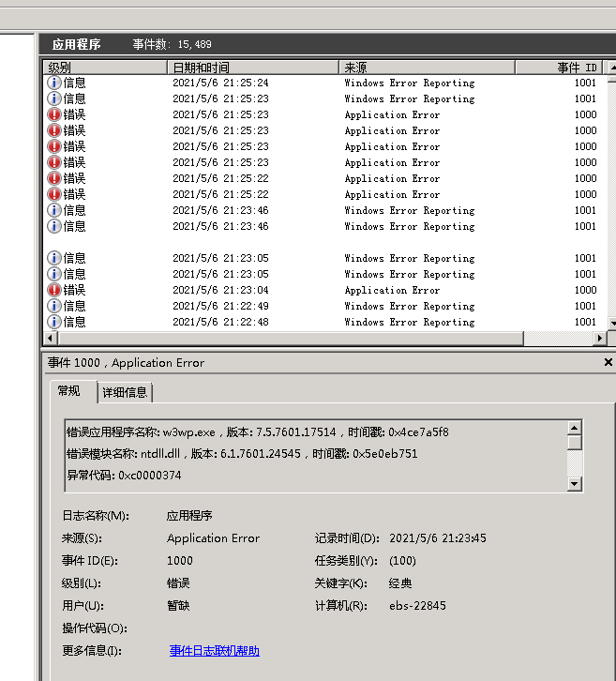The image size is (616, 681).
Task: Select the topmost red error icon in the list
Action: tap(54, 114)
